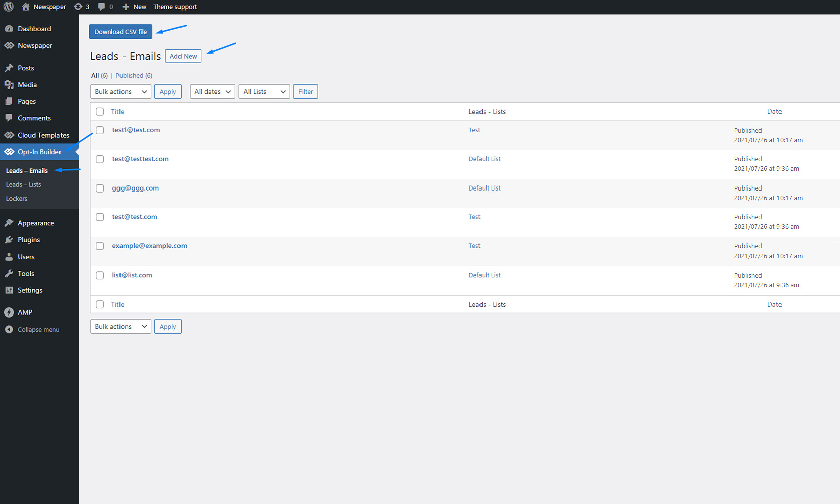Open Default List link for test@testtest.com

click(x=485, y=159)
